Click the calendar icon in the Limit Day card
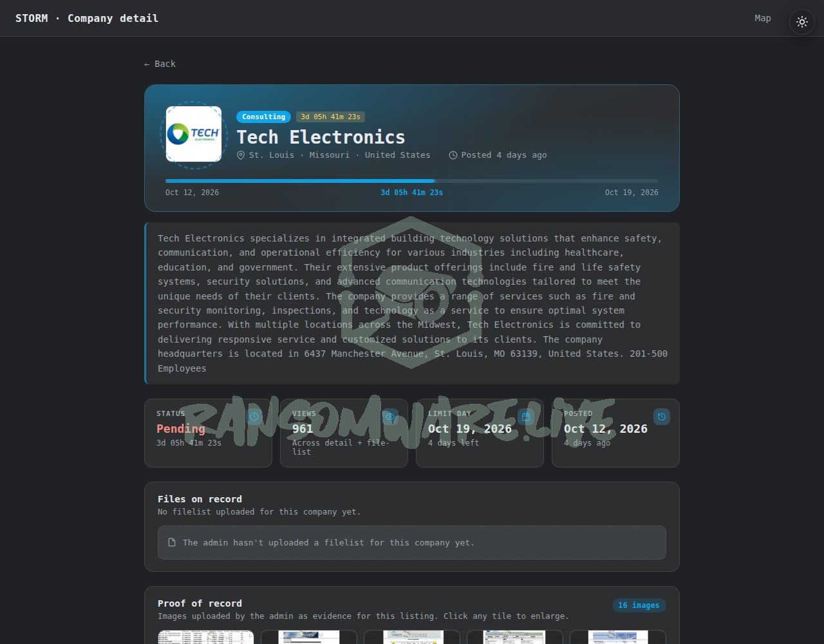824x644 pixels. [x=526, y=417]
